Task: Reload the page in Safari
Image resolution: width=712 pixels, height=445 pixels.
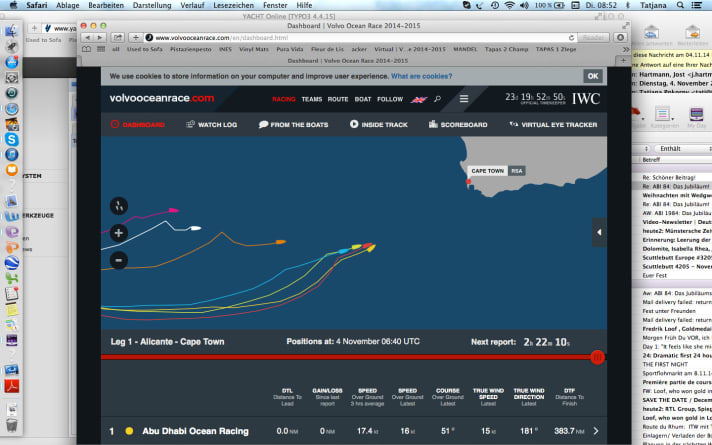Action: [571, 38]
